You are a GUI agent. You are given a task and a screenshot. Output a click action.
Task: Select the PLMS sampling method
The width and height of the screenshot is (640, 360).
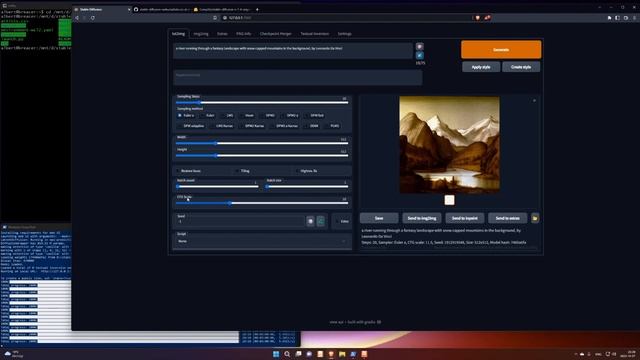tap(332, 126)
